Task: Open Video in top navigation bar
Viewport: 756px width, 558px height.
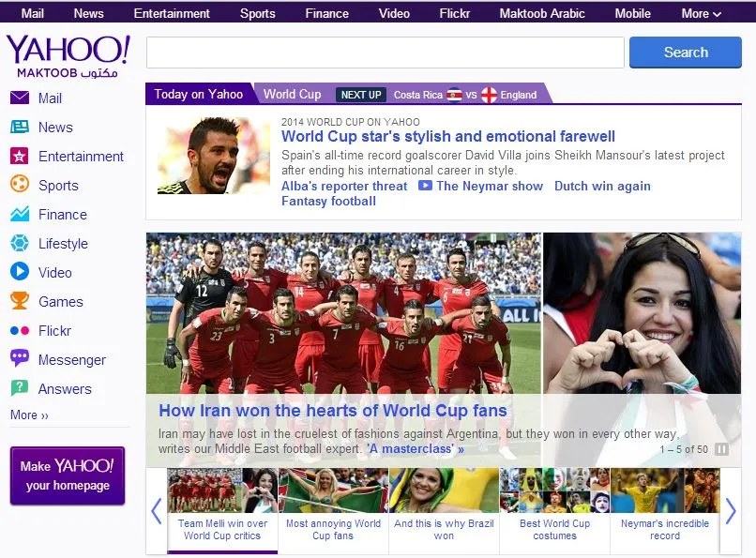Action: coord(394,13)
